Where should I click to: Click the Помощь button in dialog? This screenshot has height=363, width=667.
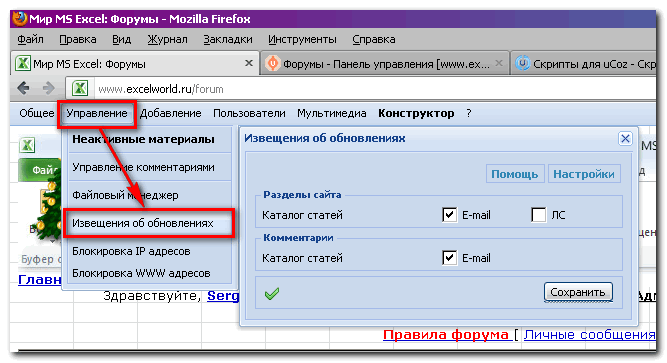(514, 174)
